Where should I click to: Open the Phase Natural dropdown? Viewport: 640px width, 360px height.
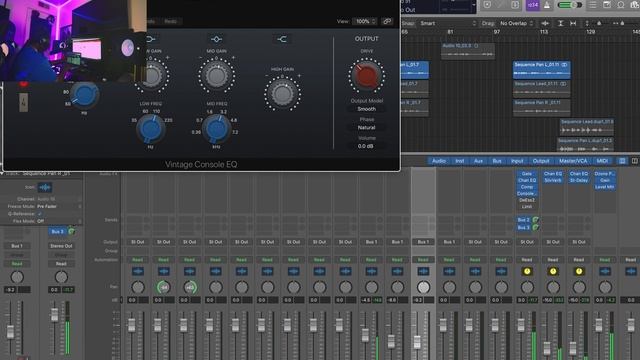[366, 127]
